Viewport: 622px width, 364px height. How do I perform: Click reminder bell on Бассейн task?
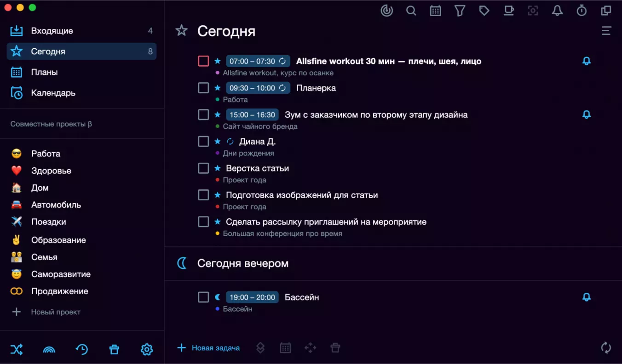587,297
